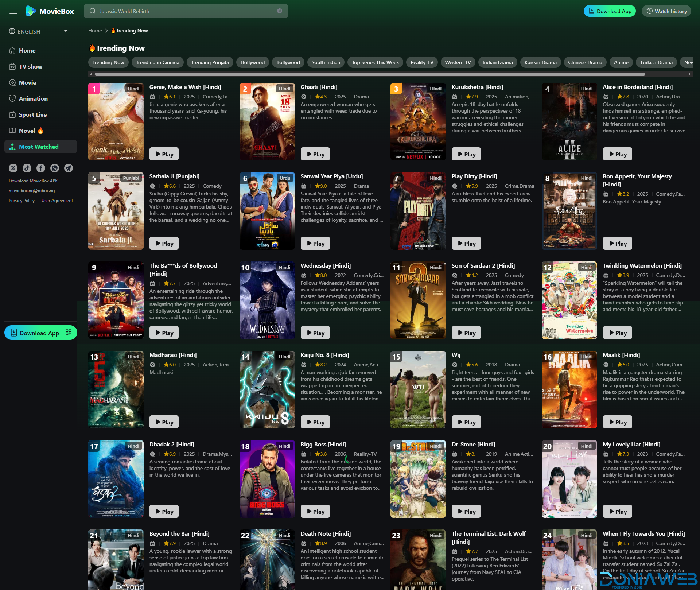Select the Korean Drama category tab
This screenshot has height=590, width=700.
point(540,62)
